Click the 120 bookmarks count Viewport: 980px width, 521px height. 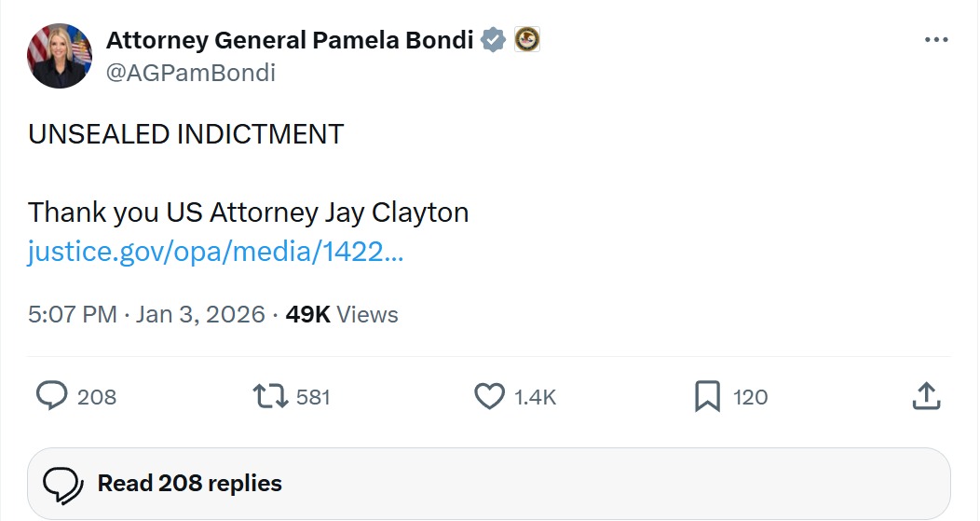tap(750, 397)
